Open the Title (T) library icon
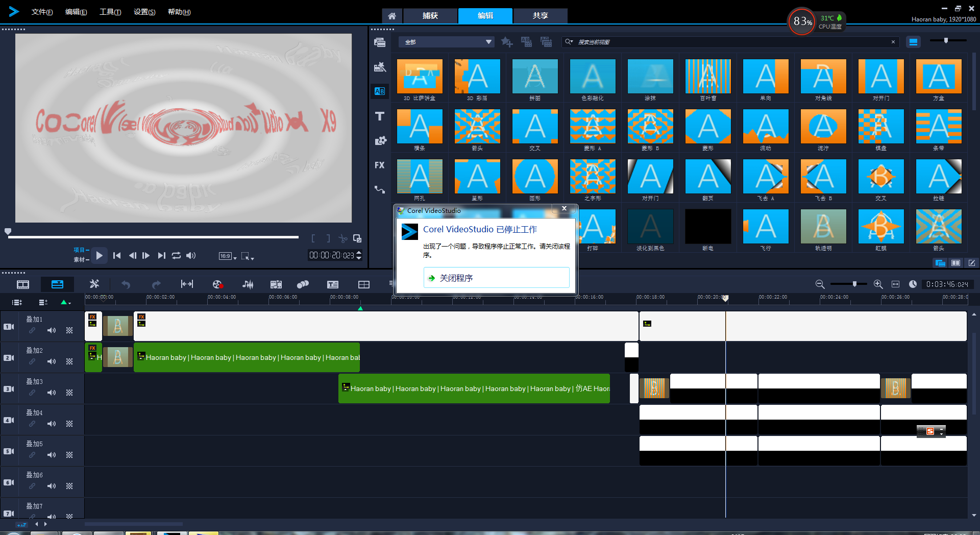 379,116
